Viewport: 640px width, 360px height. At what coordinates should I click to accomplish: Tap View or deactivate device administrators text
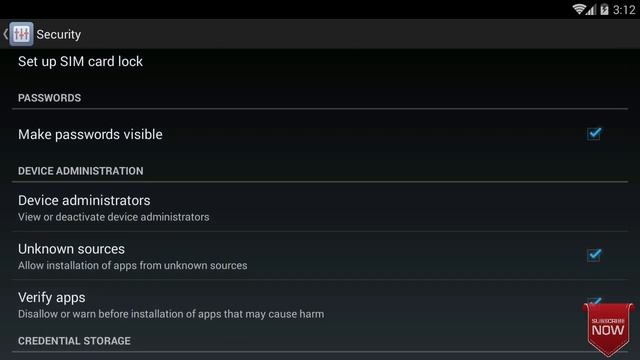[x=113, y=217]
